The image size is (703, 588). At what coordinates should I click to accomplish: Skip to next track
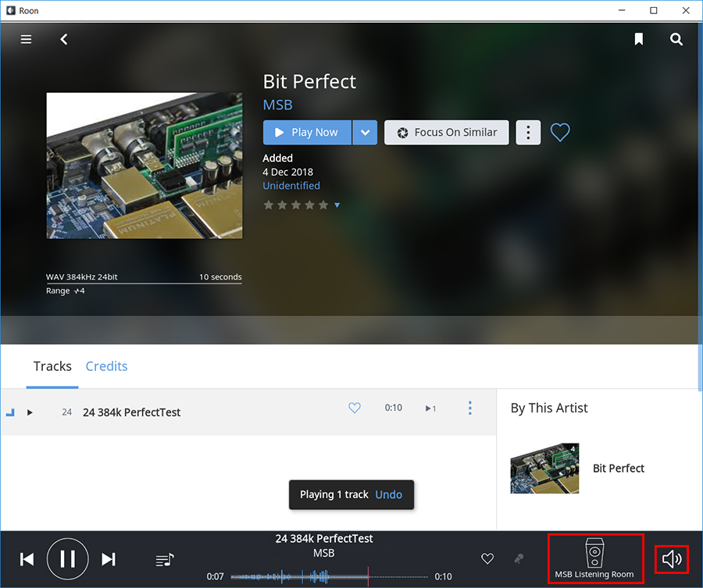109,558
